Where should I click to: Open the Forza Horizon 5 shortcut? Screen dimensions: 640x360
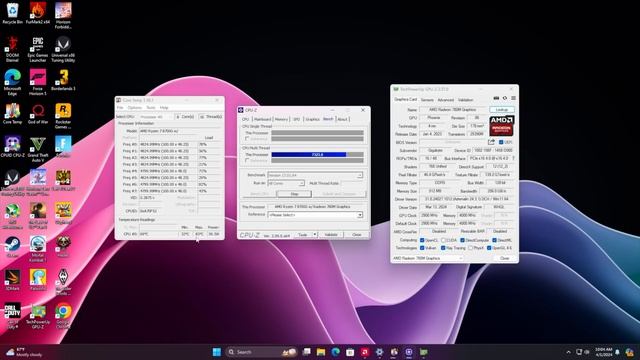click(38, 82)
